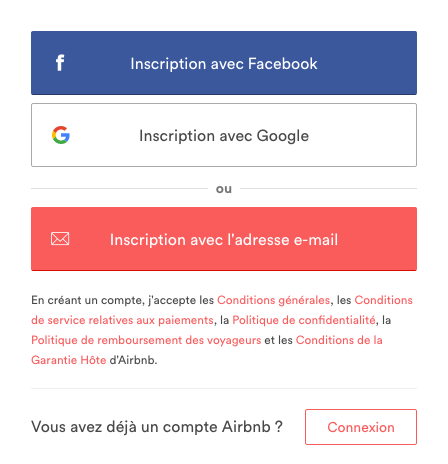Click the Facebook "f" logo icon
This screenshot has width=448, height=464.
[60, 63]
